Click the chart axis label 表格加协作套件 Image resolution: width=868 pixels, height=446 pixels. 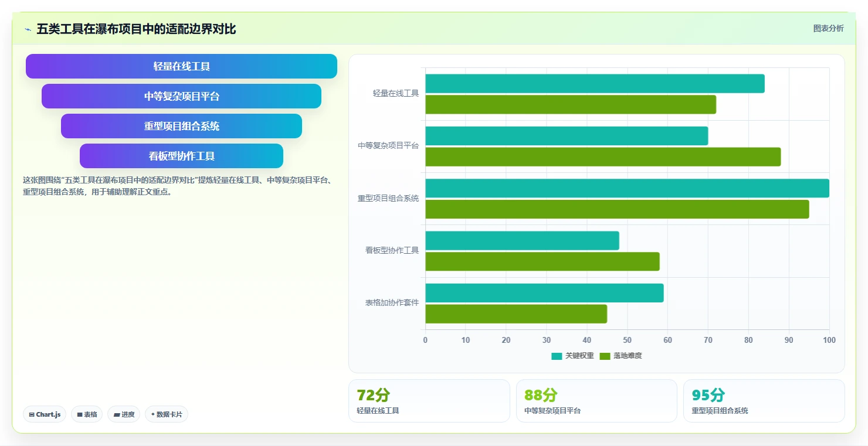tap(392, 303)
